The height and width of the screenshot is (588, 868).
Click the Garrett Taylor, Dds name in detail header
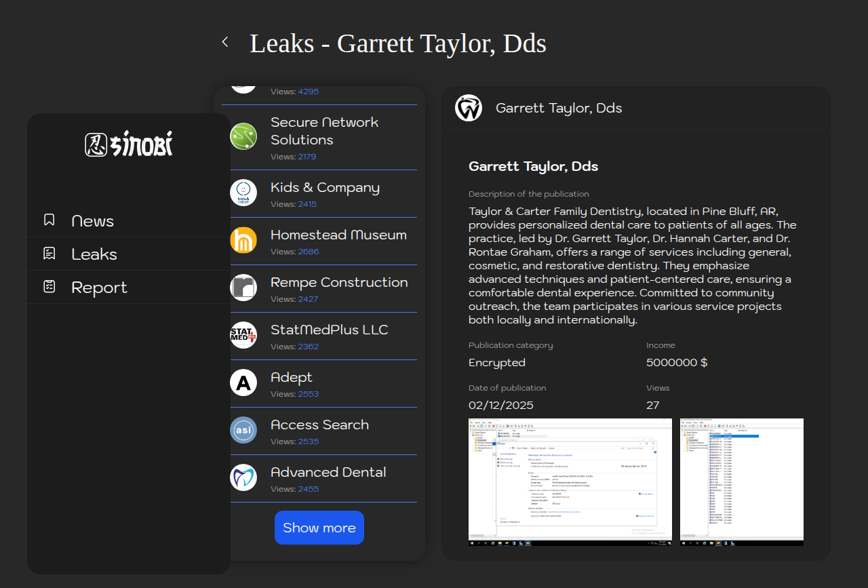click(x=559, y=109)
